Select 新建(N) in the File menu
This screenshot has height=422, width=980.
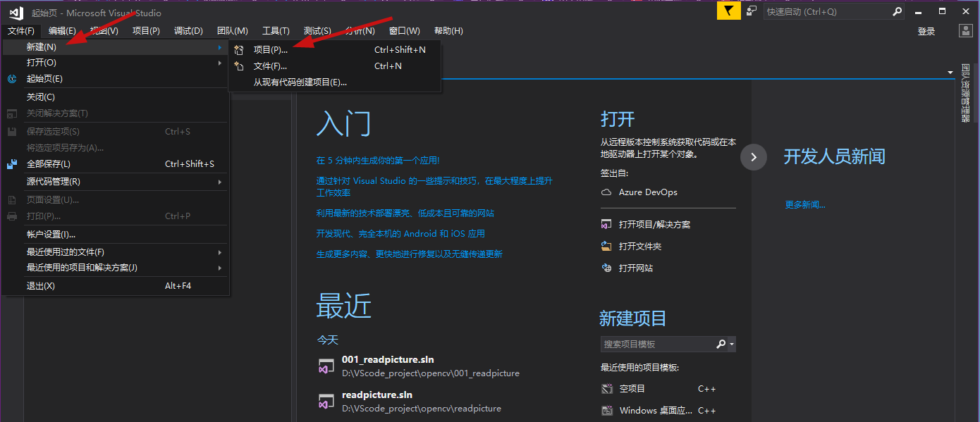click(116, 47)
